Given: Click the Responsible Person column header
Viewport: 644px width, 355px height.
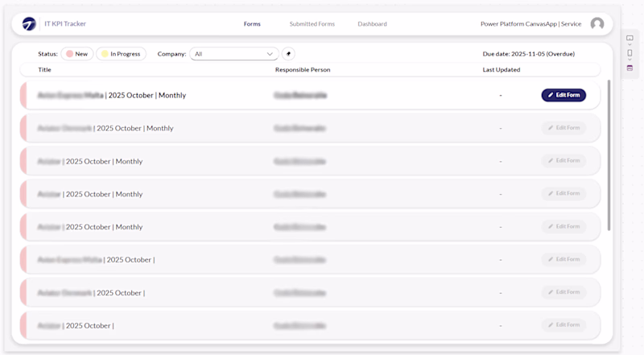Looking at the screenshot, I should tap(303, 70).
